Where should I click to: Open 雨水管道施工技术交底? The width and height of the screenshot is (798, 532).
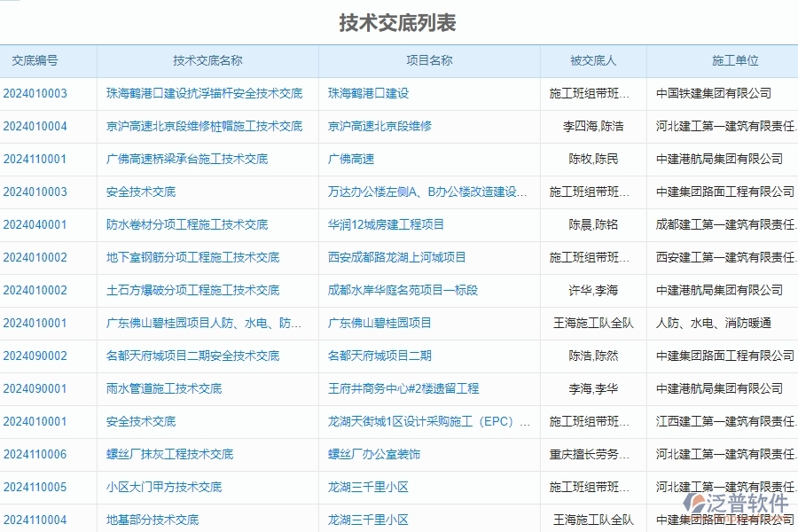click(x=165, y=388)
